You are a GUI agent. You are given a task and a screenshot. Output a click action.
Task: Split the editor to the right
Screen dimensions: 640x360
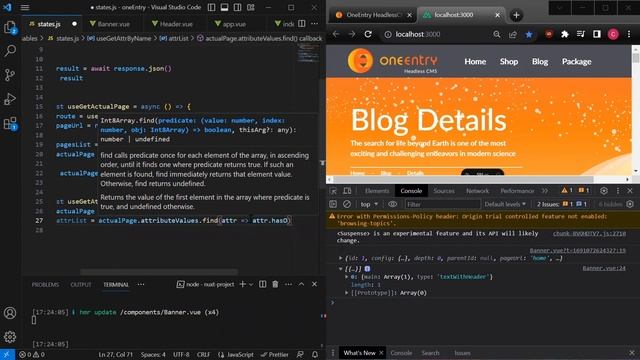[302, 24]
